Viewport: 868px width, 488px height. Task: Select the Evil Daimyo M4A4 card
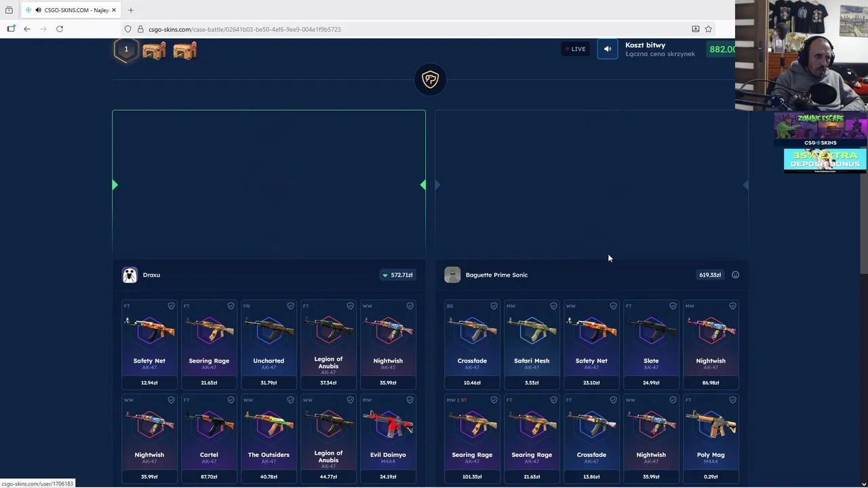click(388, 439)
